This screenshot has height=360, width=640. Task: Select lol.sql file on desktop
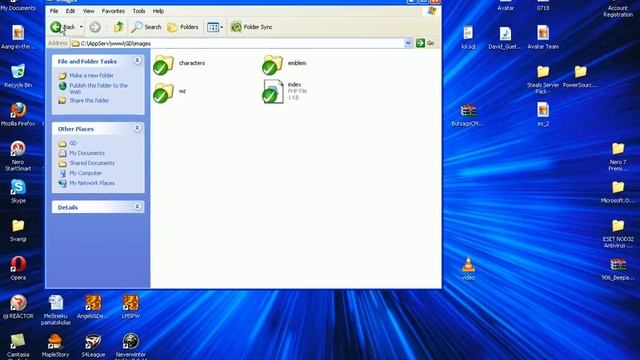click(x=468, y=38)
